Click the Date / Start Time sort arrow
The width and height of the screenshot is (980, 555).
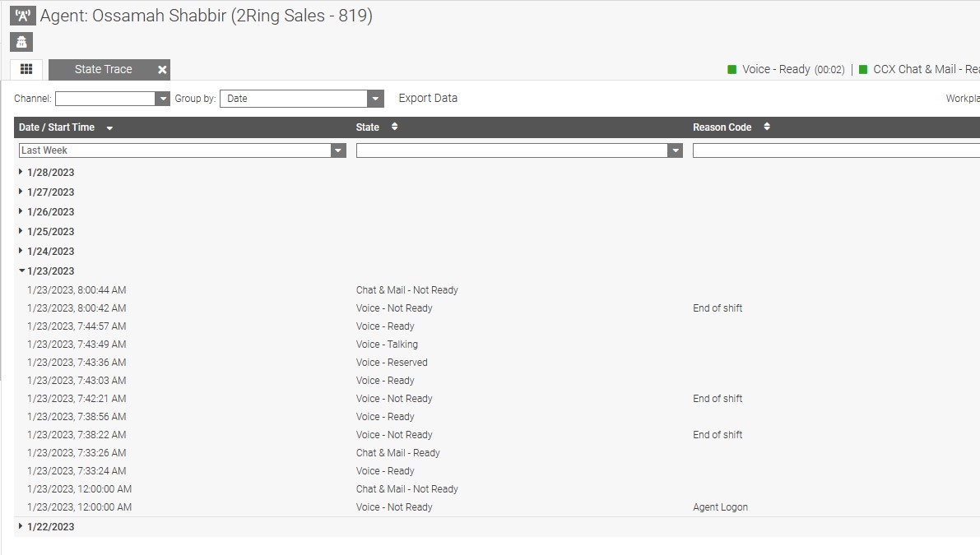[x=109, y=128]
